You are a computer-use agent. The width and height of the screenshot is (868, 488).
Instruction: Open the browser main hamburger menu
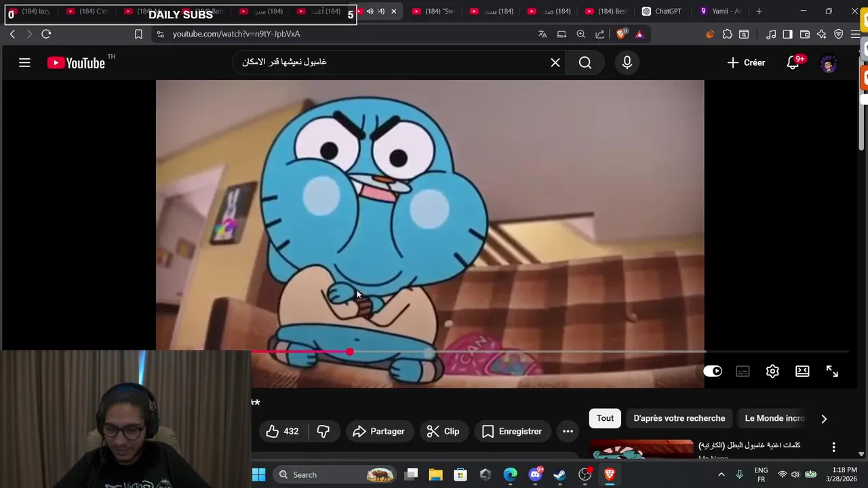click(855, 34)
